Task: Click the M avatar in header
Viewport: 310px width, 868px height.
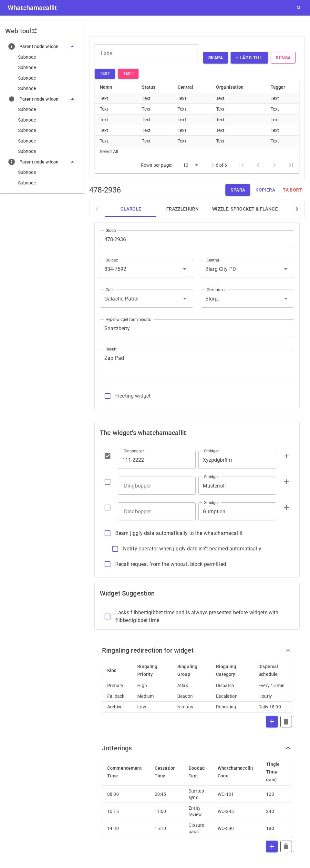Action: (x=298, y=8)
